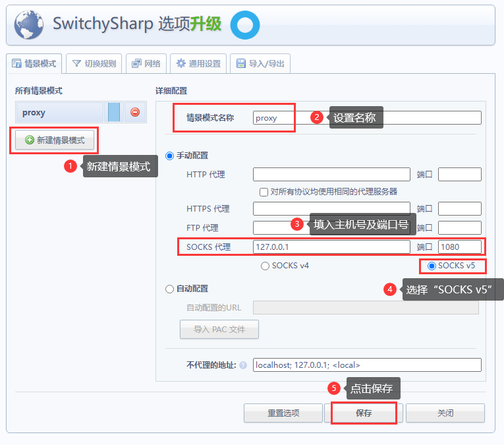Click the 保存 button
This screenshot has width=504, height=445.
(x=364, y=413)
